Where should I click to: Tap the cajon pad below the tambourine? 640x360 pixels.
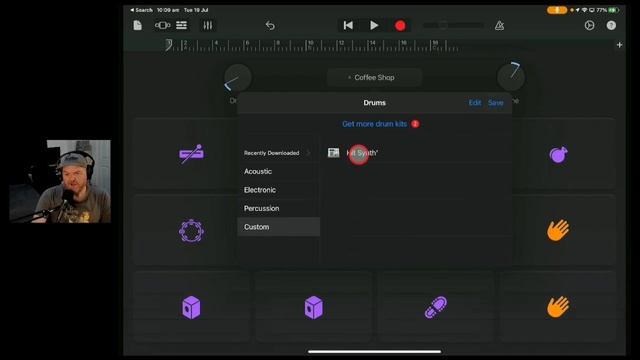[x=191, y=307]
